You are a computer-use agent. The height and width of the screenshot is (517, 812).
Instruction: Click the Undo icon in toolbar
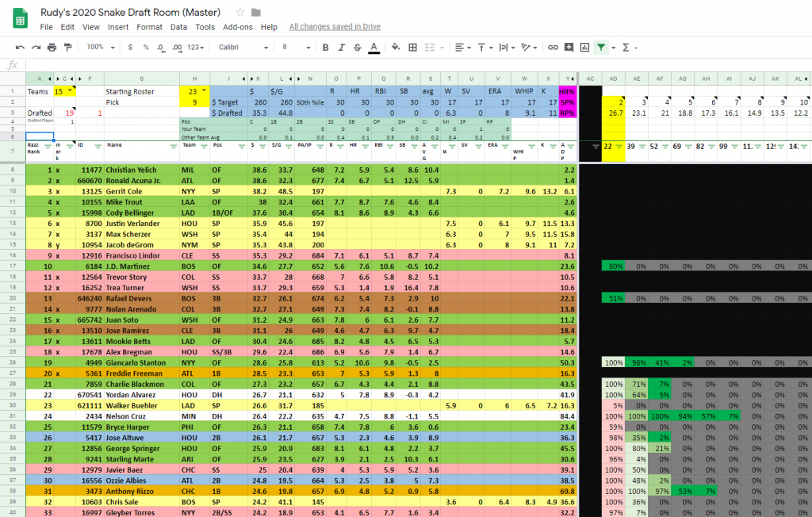coord(20,47)
